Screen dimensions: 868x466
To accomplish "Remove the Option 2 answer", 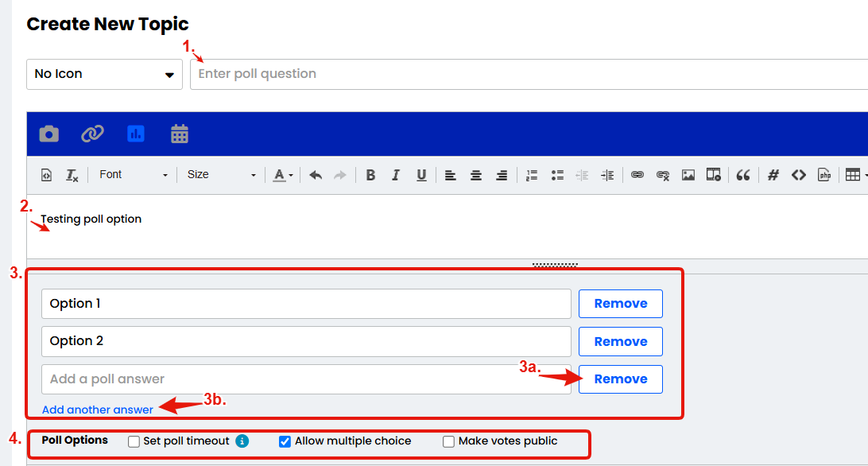I will pyautogui.click(x=621, y=341).
